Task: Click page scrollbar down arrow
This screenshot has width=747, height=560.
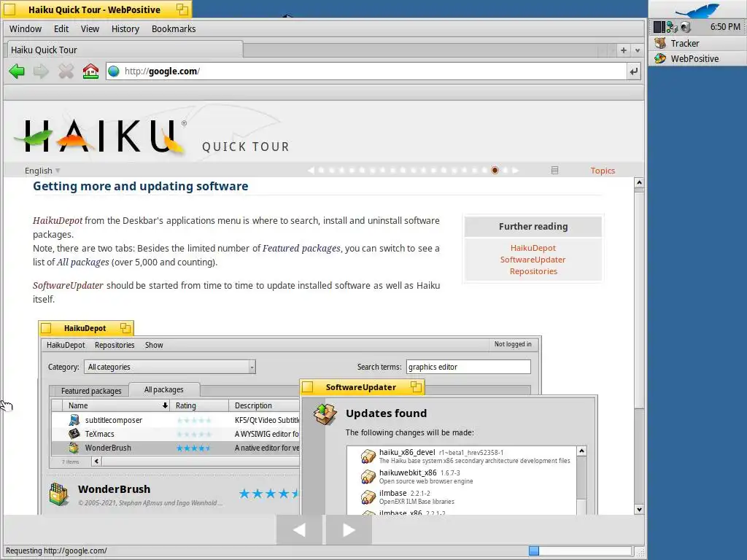Action: (x=639, y=510)
